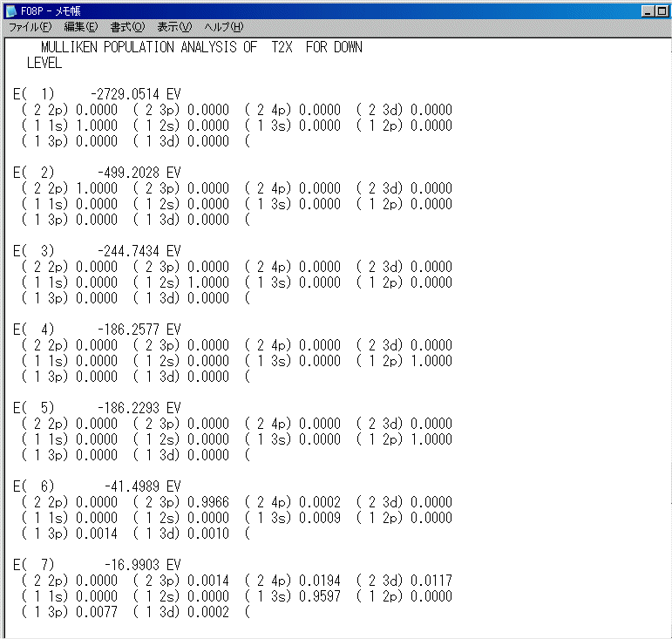Open the 表示(V) menu
This screenshot has width=672, height=639.
174,28
